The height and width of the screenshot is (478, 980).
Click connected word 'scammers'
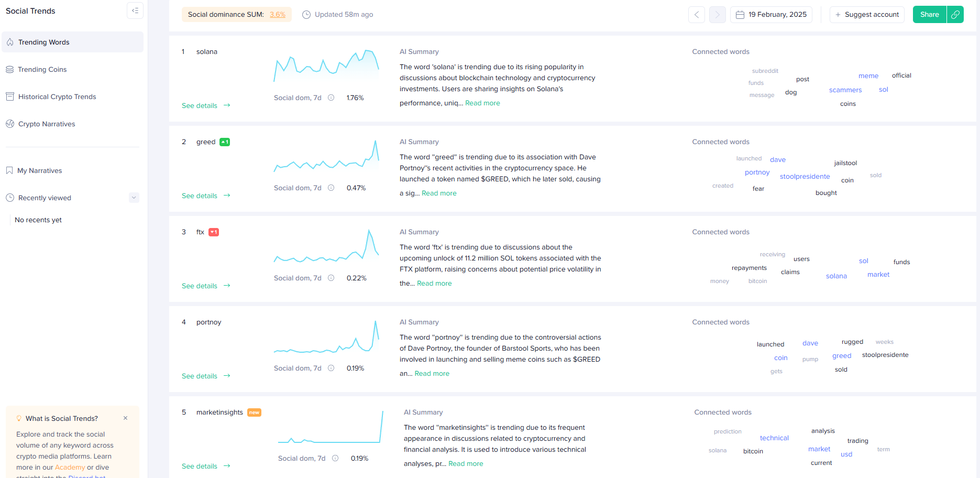pyautogui.click(x=845, y=90)
